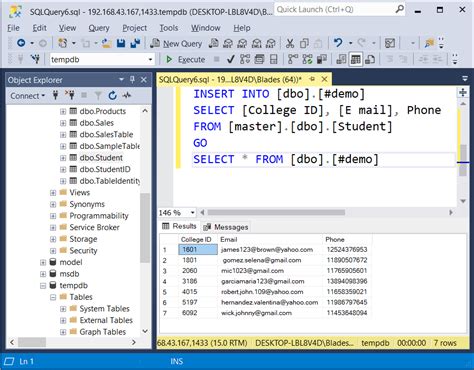Open a file with the folder icon
474x370 pixels.
(106, 43)
